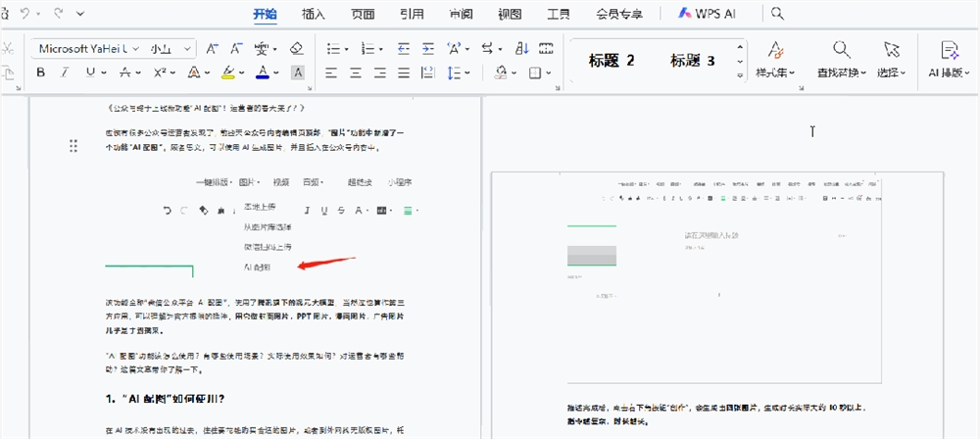Justify the paragraph text
Screen dimensions: 980x439
click(x=404, y=73)
